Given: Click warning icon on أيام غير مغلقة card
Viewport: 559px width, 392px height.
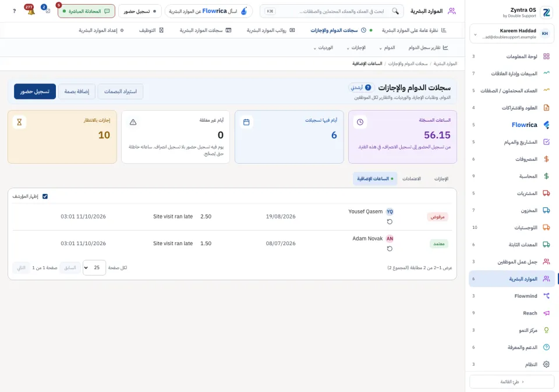Looking at the screenshot, I should pos(133,122).
